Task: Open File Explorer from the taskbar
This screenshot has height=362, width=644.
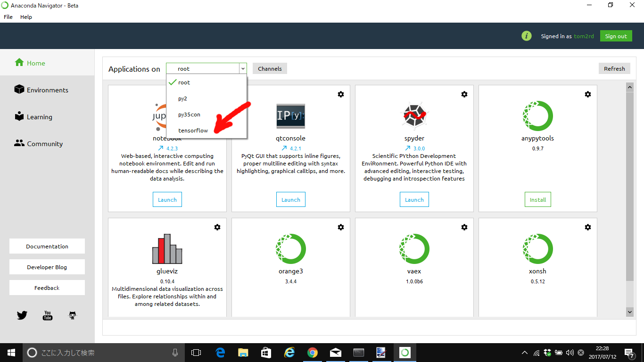Action: point(243,353)
